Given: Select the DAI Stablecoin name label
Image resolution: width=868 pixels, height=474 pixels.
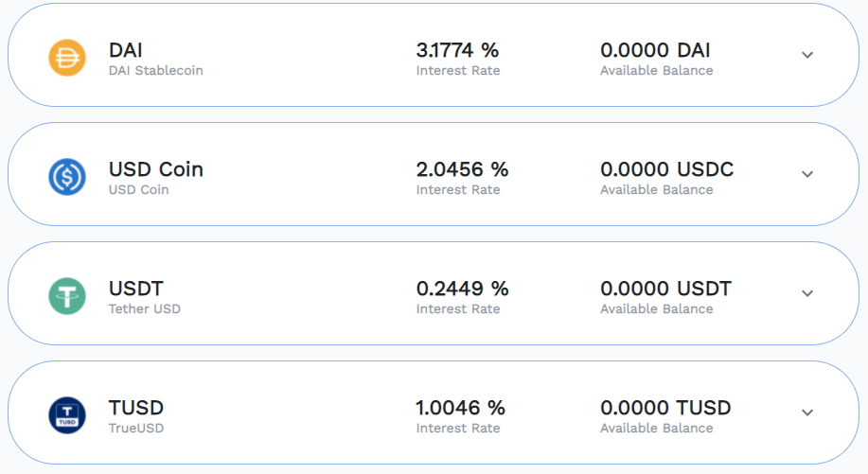Looking at the screenshot, I should pyautogui.click(x=155, y=71).
